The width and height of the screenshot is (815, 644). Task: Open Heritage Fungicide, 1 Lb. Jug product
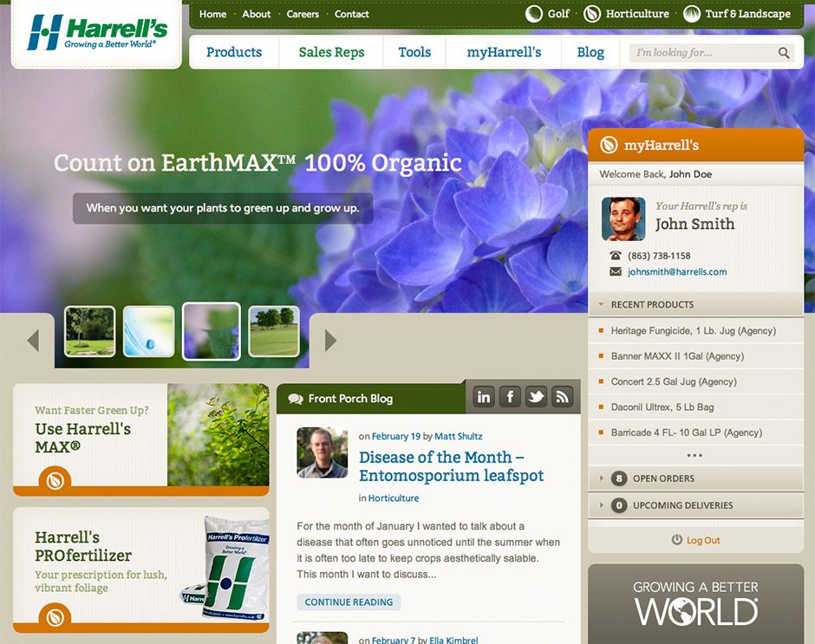[694, 330]
